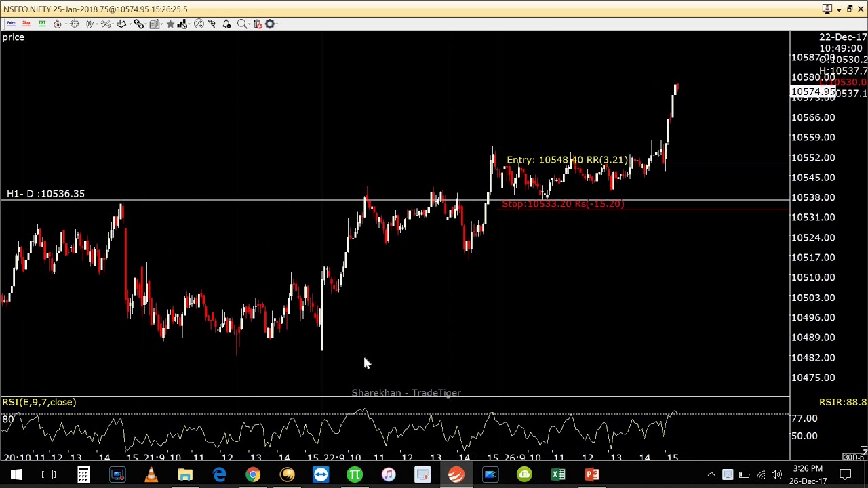Click the Sharekhan TradeTiger taskbar icon

pyautogui.click(x=456, y=474)
